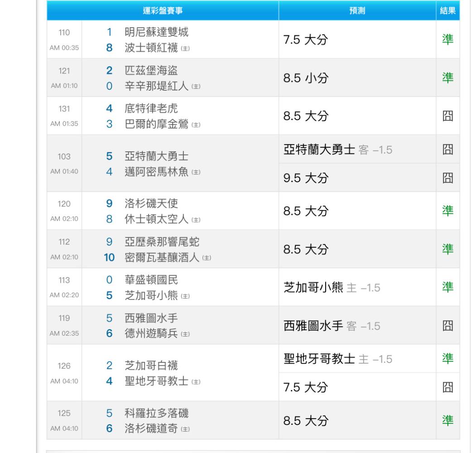Click the 亞特蘭大勇士 客 -1.5 prediction
The width and height of the screenshot is (476, 453).
[338, 149]
